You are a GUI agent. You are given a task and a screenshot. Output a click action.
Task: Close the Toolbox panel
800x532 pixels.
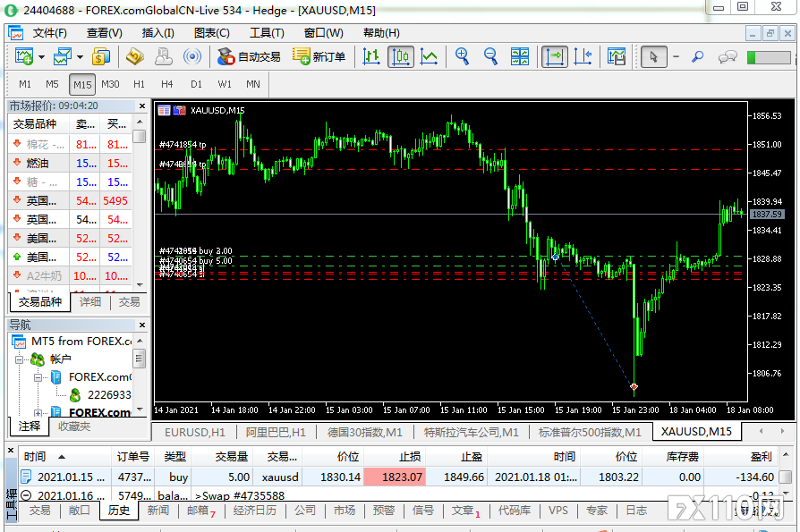pyautogui.click(x=11, y=451)
